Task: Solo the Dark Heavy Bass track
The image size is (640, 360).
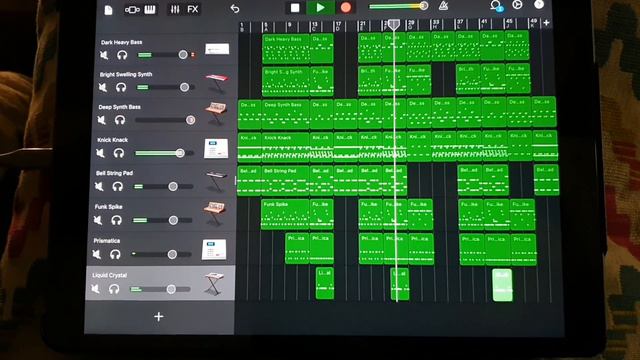Action: click(122, 55)
